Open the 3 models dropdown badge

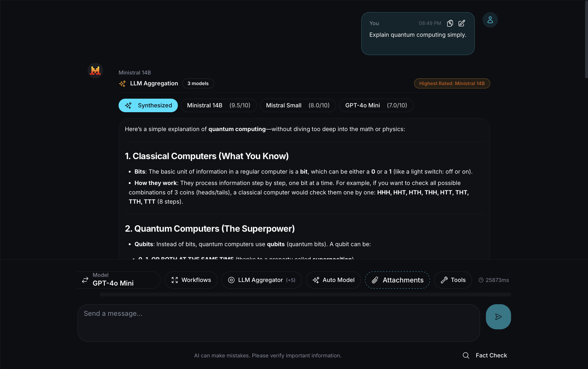click(x=198, y=83)
